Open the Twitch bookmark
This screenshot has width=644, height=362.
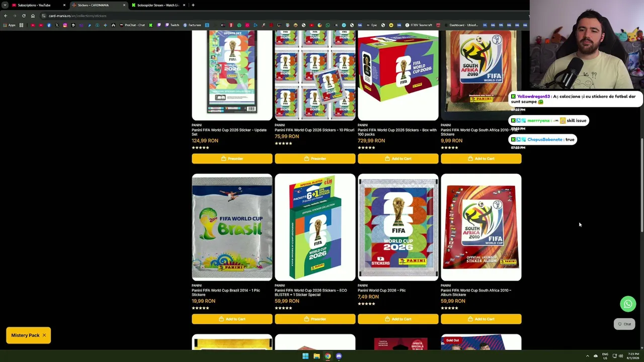click(172, 25)
